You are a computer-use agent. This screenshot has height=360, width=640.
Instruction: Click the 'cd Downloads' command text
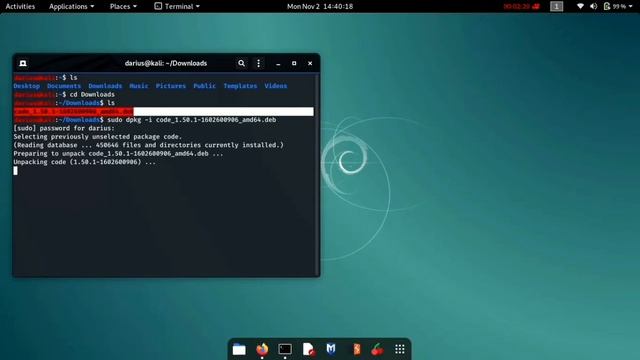point(92,94)
